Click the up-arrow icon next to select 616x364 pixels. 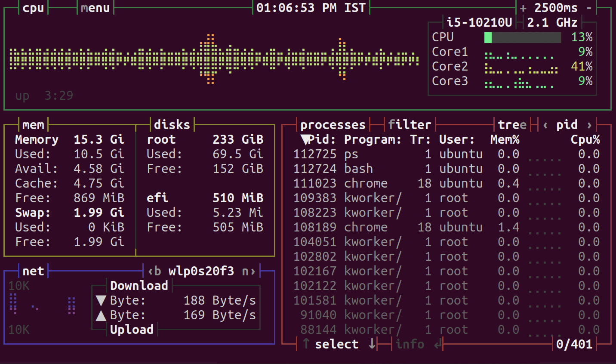click(306, 344)
